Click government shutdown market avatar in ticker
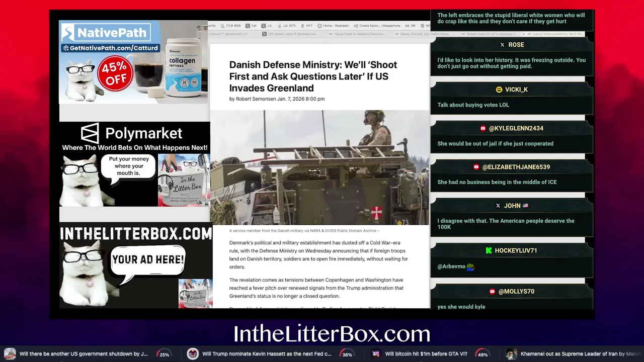 (10, 353)
